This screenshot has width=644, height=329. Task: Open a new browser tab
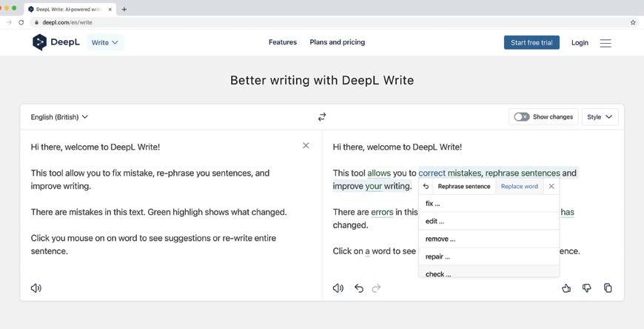click(124, 9)
